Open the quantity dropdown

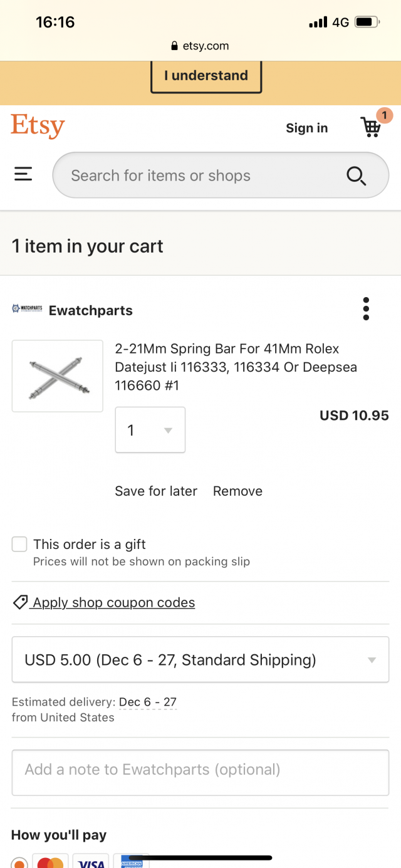tap(150, 430)
